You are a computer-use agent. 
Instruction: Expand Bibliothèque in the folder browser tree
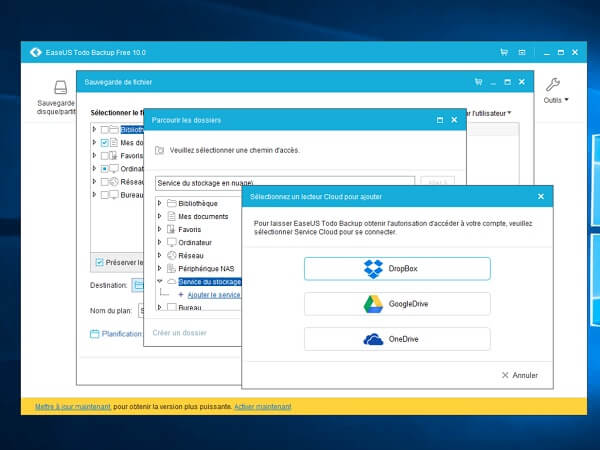point(160,203)
